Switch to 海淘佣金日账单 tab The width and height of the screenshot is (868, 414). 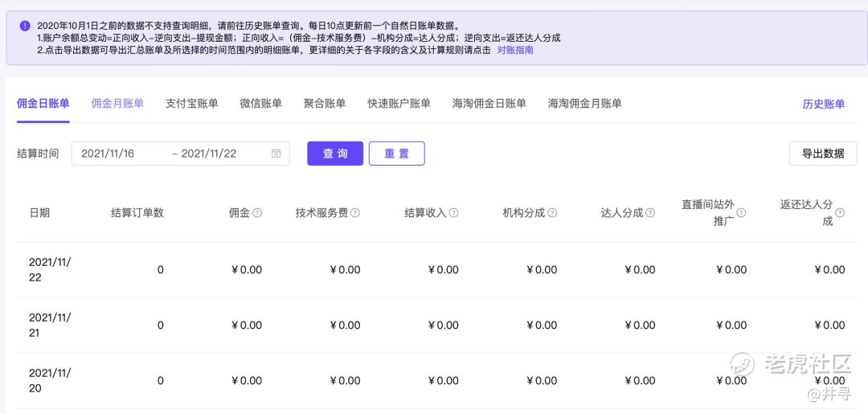489,104
